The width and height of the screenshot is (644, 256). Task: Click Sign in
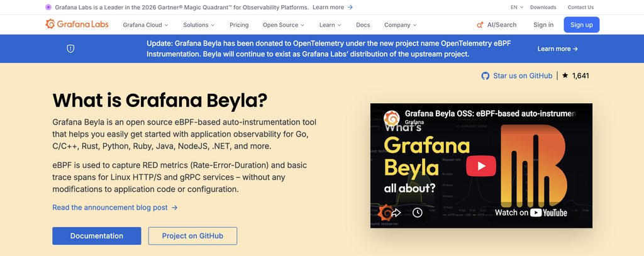pos(543,25)
